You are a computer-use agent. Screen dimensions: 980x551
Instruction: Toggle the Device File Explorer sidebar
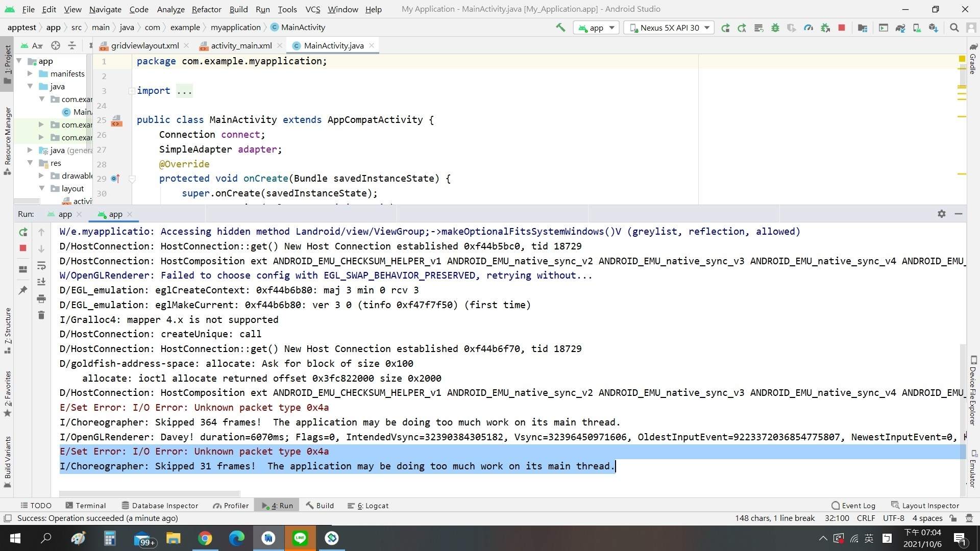[974, 390]
